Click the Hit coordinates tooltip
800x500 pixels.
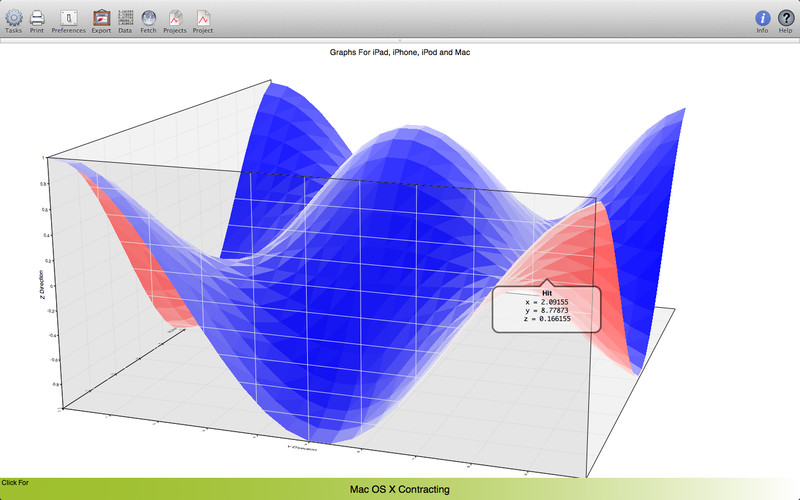(546, 309)
